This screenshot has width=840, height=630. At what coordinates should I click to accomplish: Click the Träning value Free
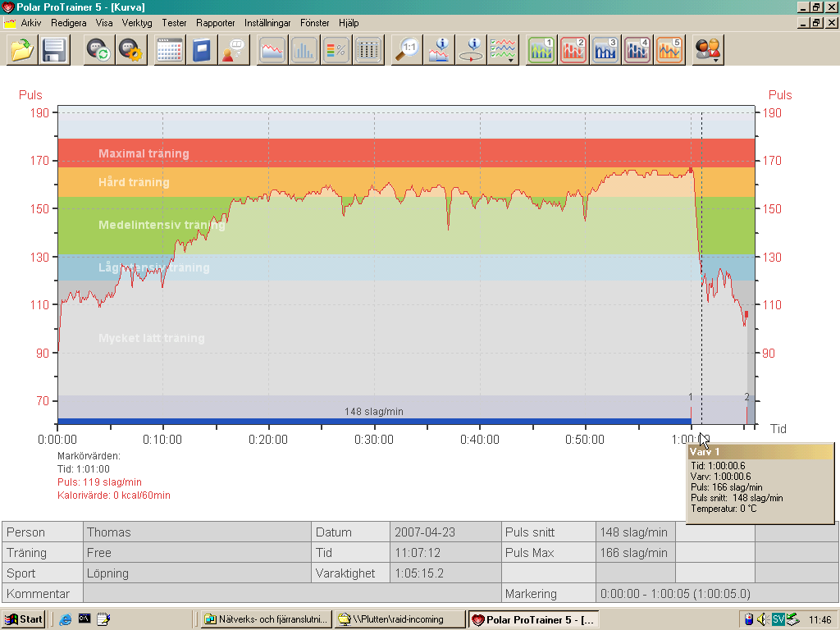coord(99,552)
